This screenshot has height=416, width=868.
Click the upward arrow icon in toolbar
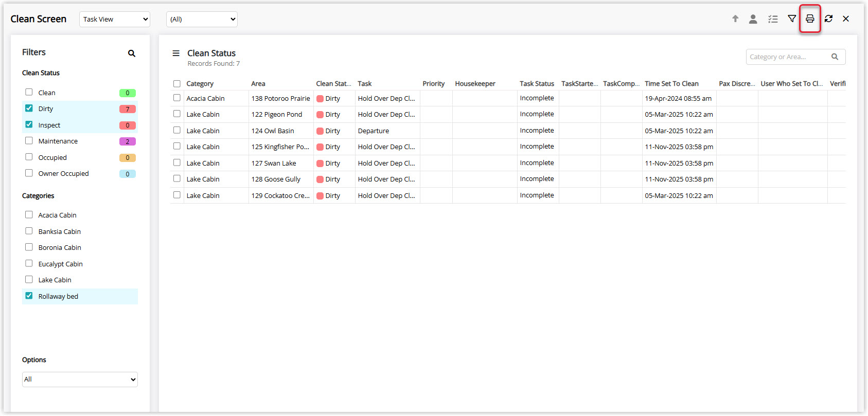click(735, 19)
